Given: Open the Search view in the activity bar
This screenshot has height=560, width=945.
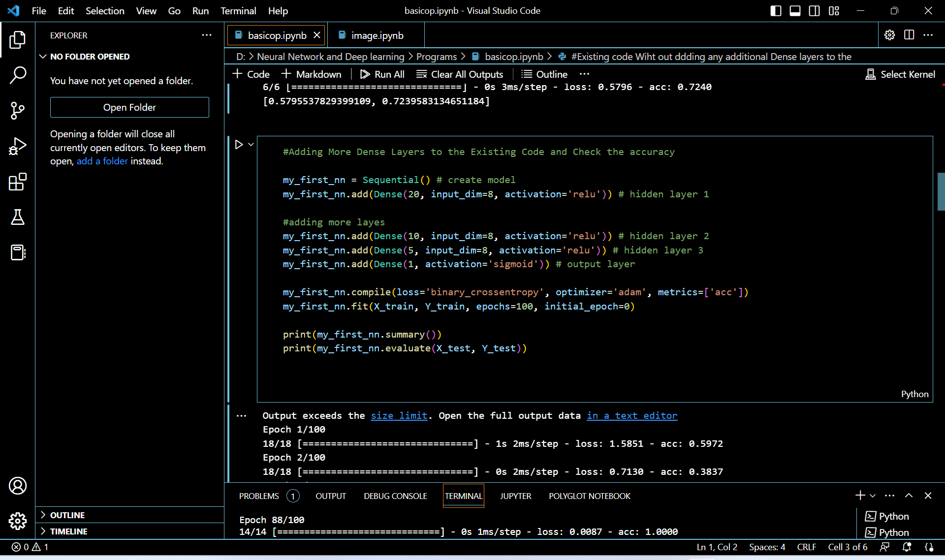Looking at the screenshot, I should pyautogui.click(x=18, y=75).
